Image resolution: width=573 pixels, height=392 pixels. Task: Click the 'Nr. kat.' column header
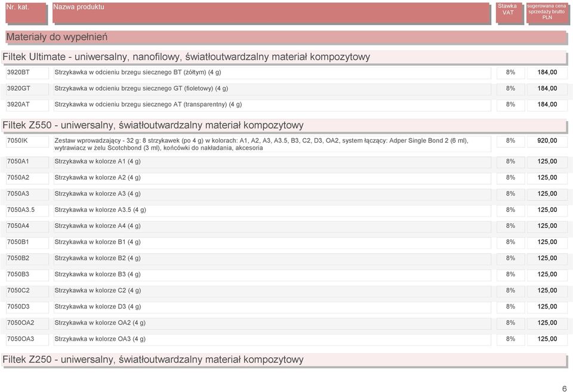26,14
